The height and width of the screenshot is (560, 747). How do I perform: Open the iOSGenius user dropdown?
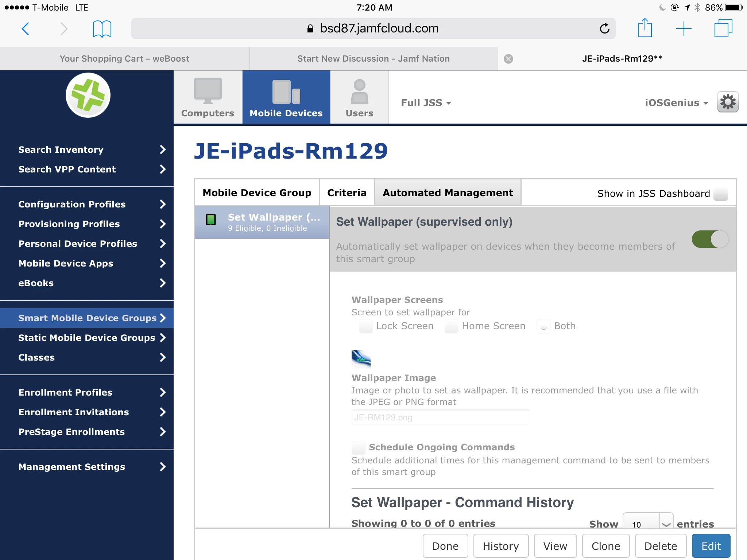coord(676,103)
